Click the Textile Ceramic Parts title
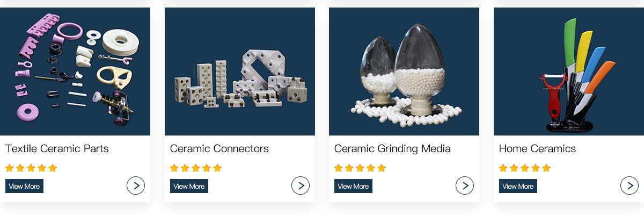This screenshot has width=644, height=221. [x=57, y=148]
